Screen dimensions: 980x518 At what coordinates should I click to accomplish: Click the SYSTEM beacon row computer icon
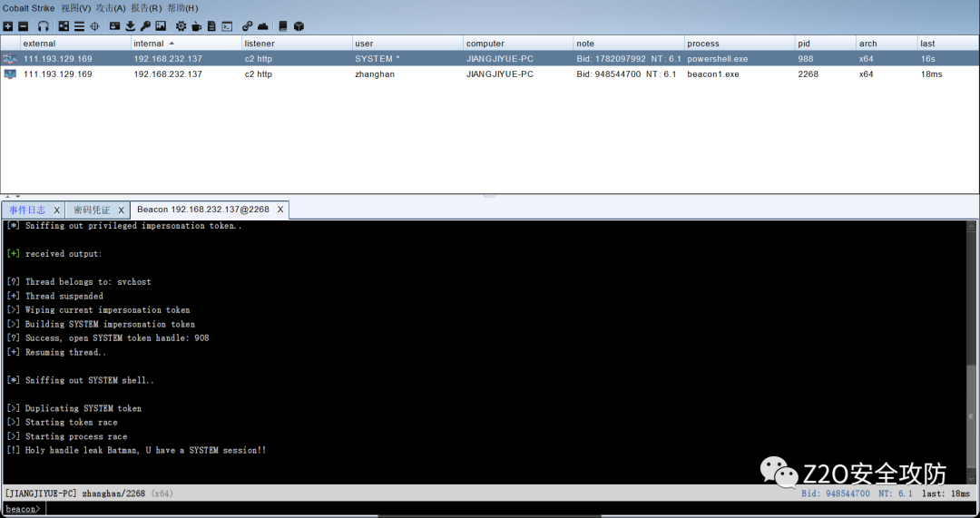10,59
